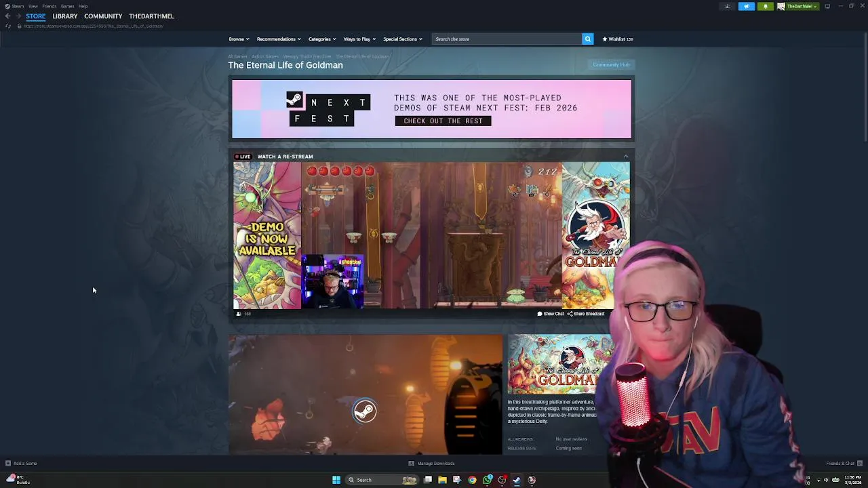
Task: Click the Manage Downloads icon
Action: coord(411,464)
